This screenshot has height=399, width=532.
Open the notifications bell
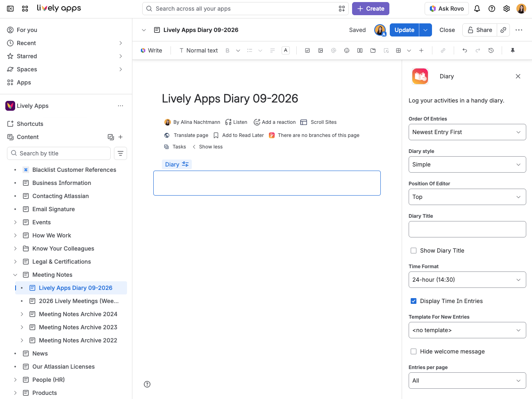click(x=477, y=9)
